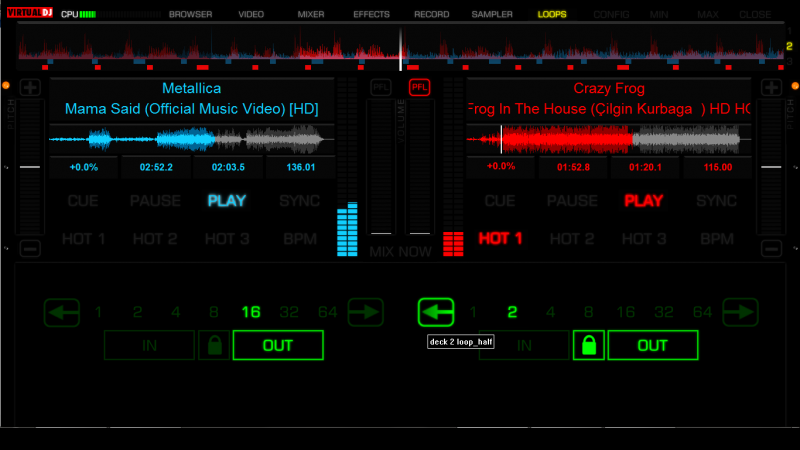This screenshot has width=800, height=450.
Task: Adjust deck 1 volume fader
Action: coord(381,233)
